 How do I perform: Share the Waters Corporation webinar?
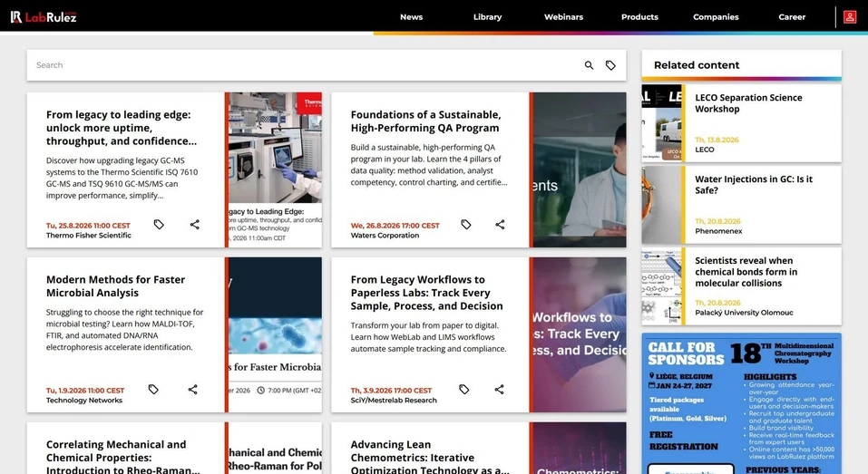(500, 225)
